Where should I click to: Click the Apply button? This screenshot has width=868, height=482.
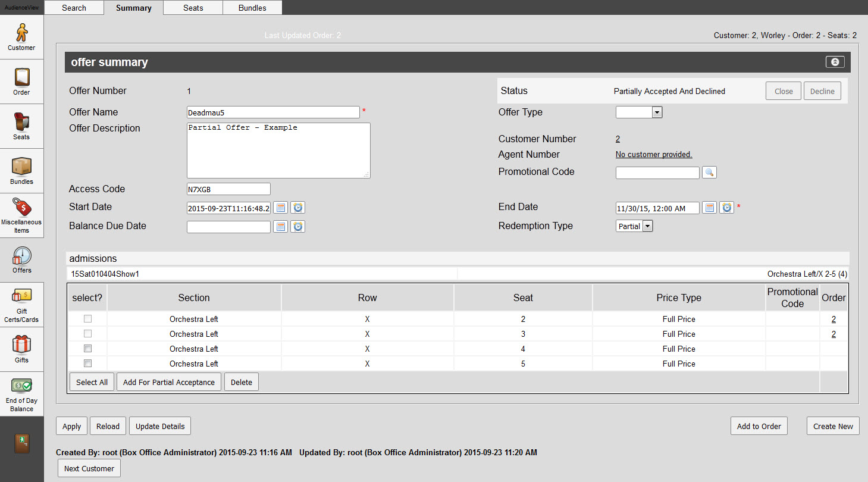(x=71, y=426)
